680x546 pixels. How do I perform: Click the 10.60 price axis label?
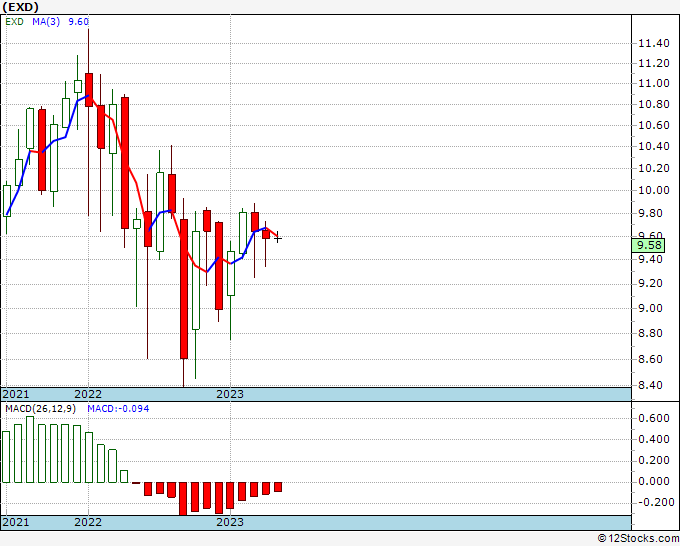654,126
